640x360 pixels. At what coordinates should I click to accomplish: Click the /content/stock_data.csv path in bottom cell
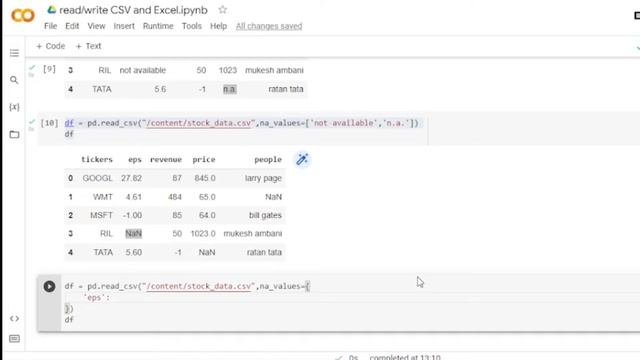pyautogui.click(x=199, y=286)
